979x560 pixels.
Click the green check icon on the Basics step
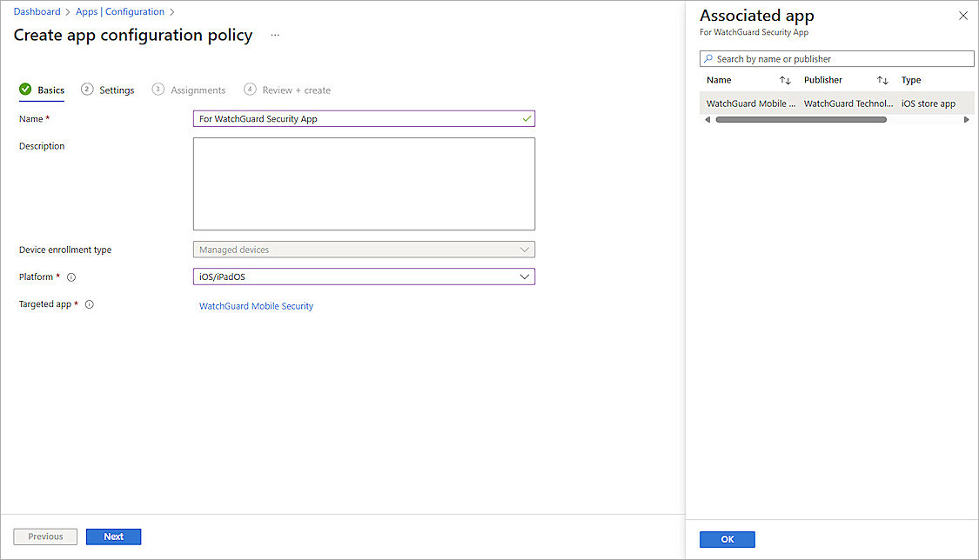tap(25, 90)
